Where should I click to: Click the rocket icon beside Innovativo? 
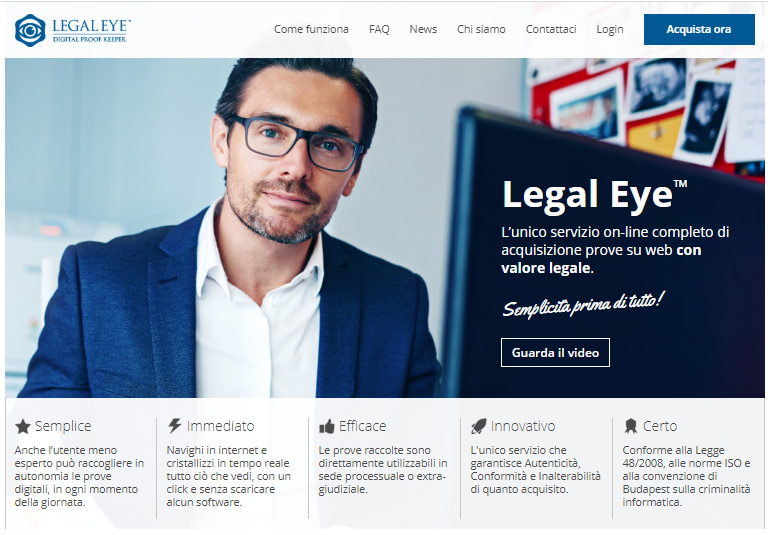tap(479, 426)
